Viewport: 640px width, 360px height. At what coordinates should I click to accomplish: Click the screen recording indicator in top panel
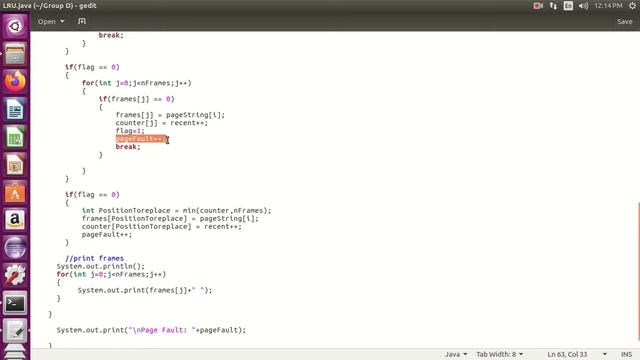pyautogui.click(x=538, y=6)
